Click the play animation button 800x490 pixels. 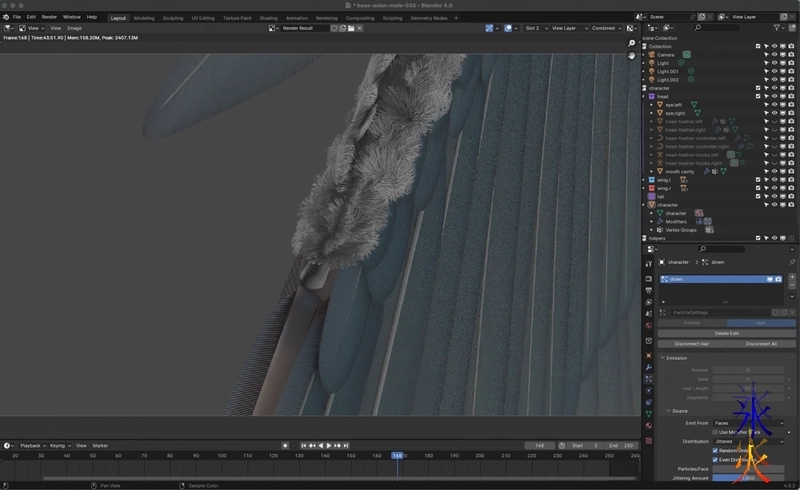(x=329, y=445)
